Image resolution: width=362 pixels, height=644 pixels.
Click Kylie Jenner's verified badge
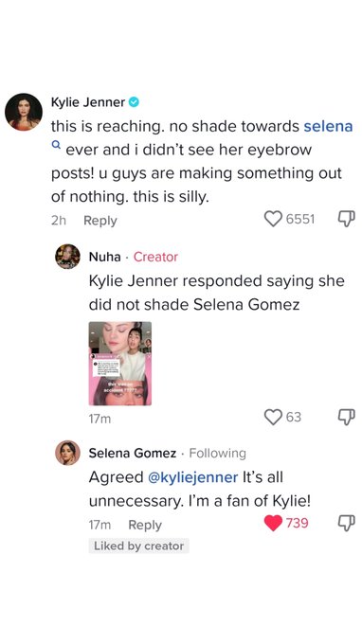(x=134, y=102)
